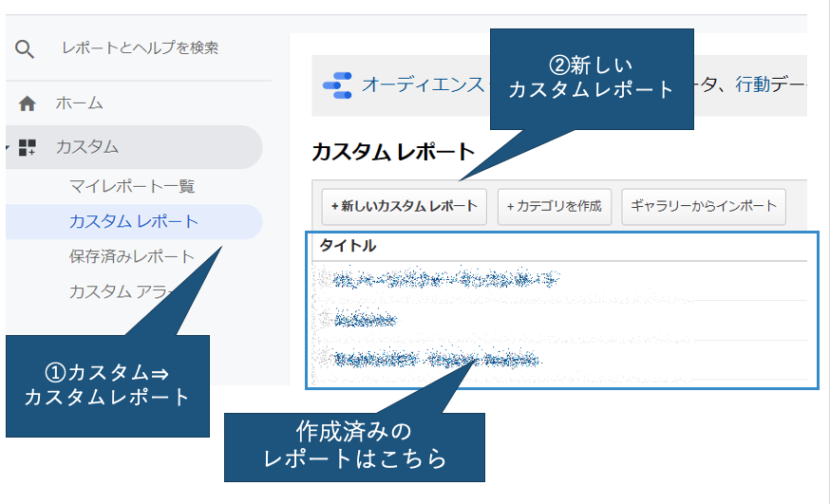The image size is (830, 504).
Task: Click ギャラリーからインポート button
Action: pos(704,207)
